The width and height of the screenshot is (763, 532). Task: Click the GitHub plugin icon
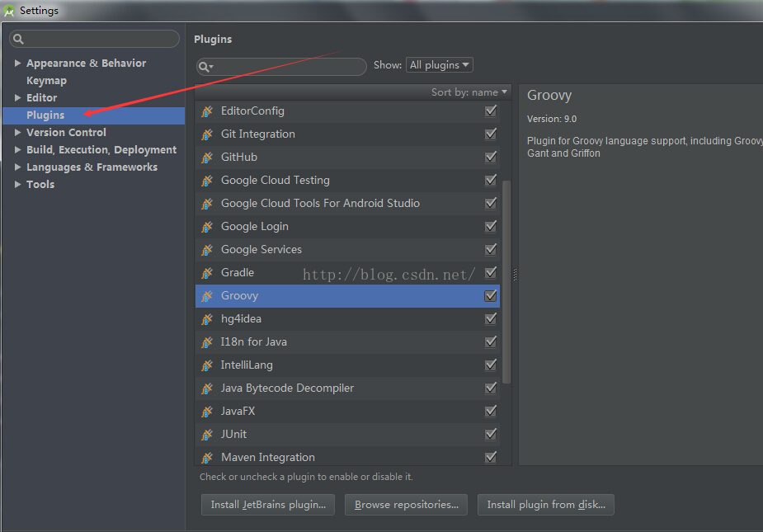pos(207,158)
